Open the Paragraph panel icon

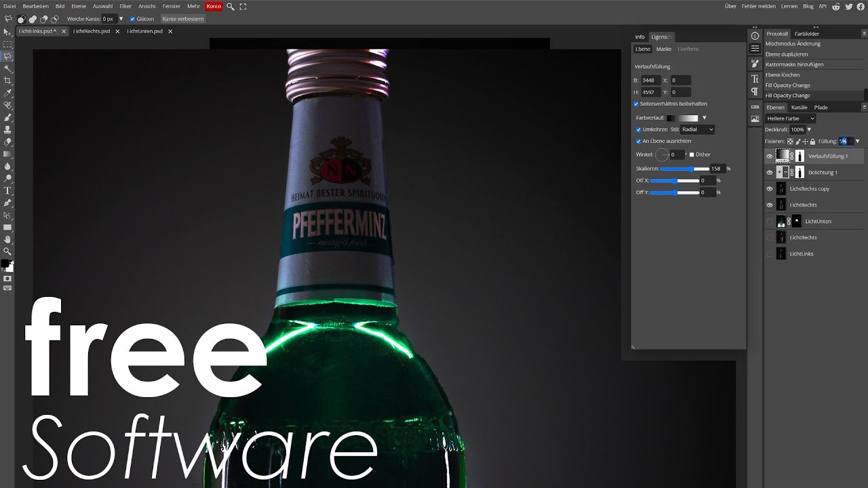coord(755,91)
